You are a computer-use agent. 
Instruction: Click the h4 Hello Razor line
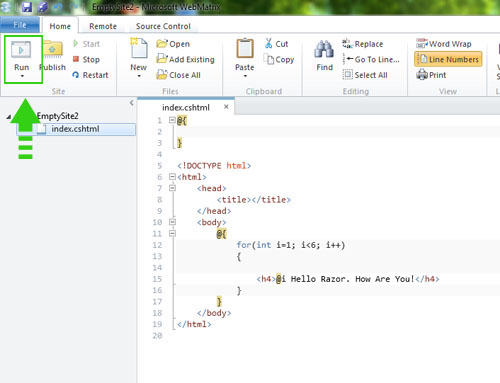(x=348, y=279)
